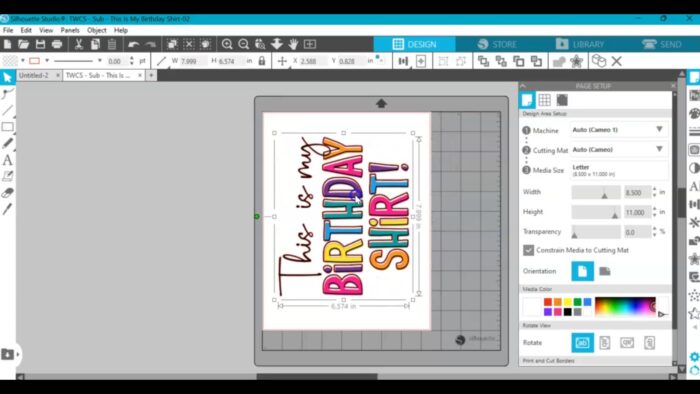The image size is (700, 394).
Task: Open a file with folder icon
Action: (x=23, y=44)
